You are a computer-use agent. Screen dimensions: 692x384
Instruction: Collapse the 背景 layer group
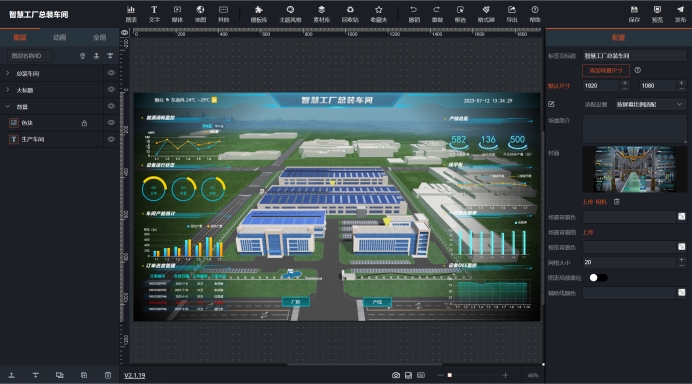(x=8, y=106)
